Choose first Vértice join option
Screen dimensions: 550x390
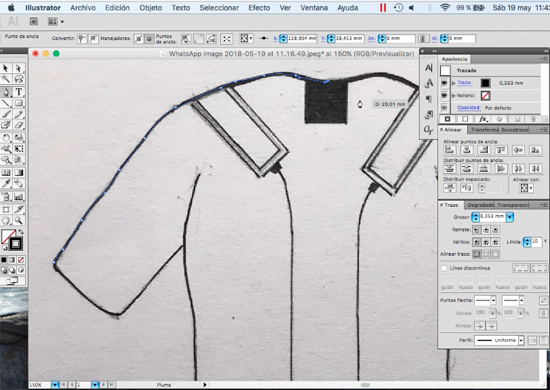pyautogui.click(x=476, y=242)
